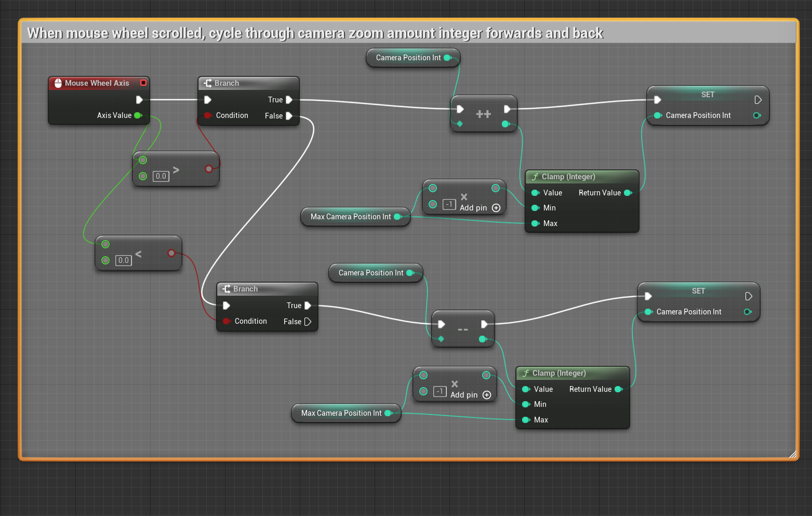812x516 pixels.
Task: Select the decrement (--) node
Action: point(462,329)
